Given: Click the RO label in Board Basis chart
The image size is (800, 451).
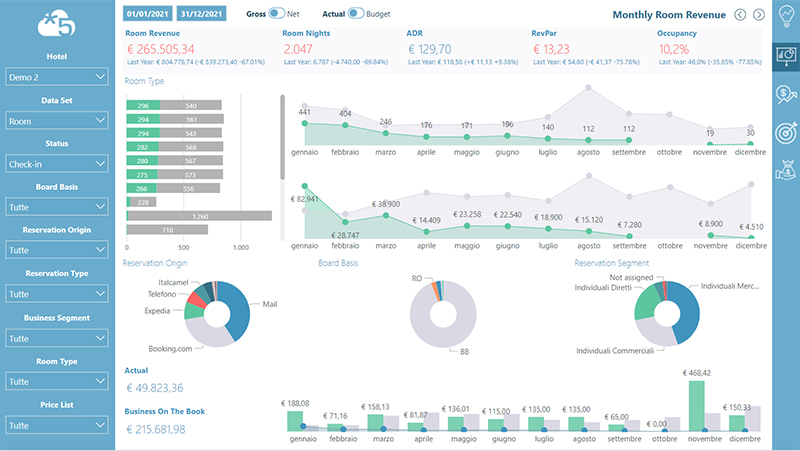Looking at the screenshot, I should click(x=417, y=279).
